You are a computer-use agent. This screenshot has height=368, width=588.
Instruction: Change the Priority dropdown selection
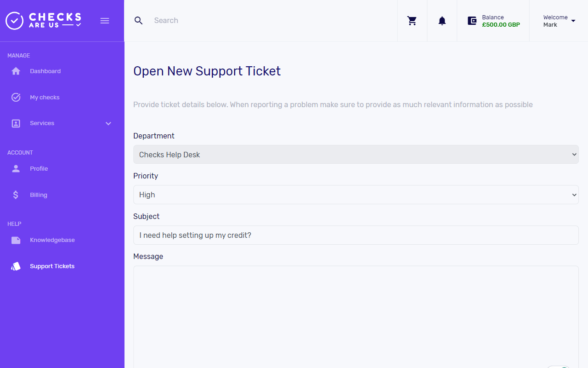[356, 195]
